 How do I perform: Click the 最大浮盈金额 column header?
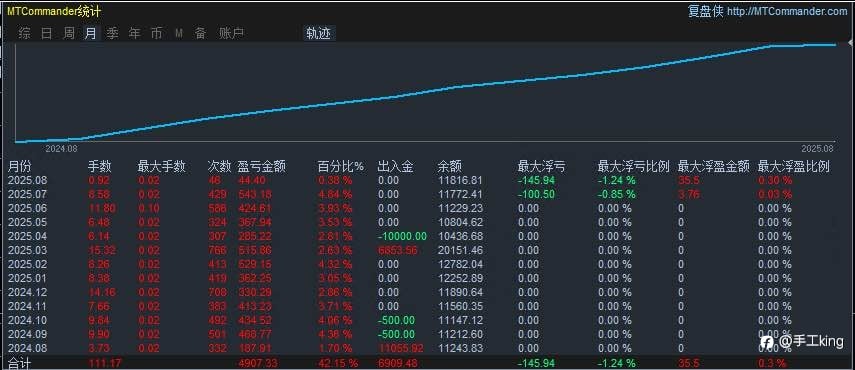point(713,166)
